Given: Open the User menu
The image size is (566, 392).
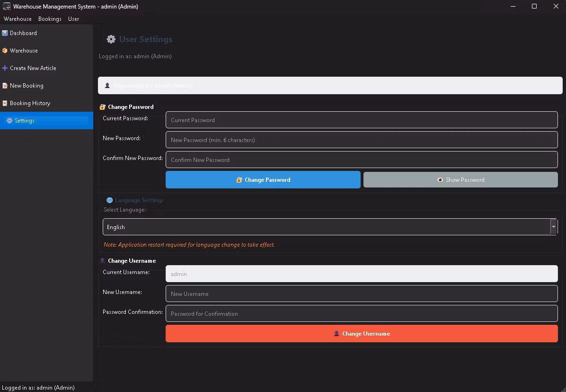Looking at the screenshot, I should tap(73, 19).
